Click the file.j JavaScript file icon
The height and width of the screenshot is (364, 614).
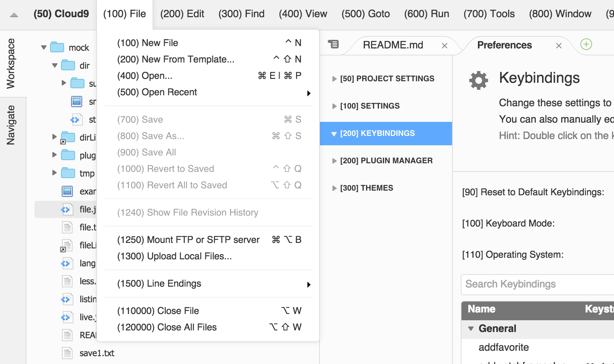(66, 210)
